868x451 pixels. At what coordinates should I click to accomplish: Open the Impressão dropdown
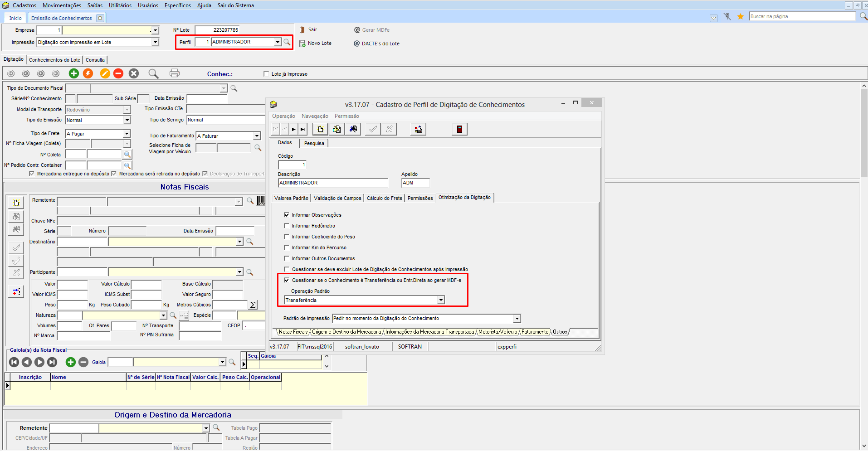pos(155,42)
